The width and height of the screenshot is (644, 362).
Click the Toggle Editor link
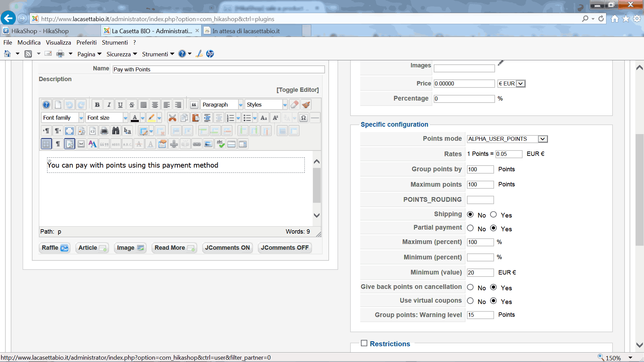[298, 90]
